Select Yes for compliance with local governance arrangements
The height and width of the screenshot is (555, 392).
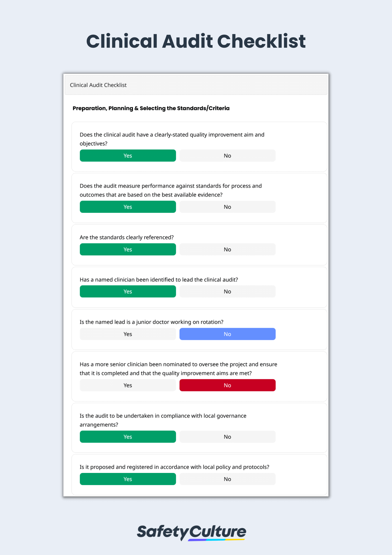click(x=127, y=437)
